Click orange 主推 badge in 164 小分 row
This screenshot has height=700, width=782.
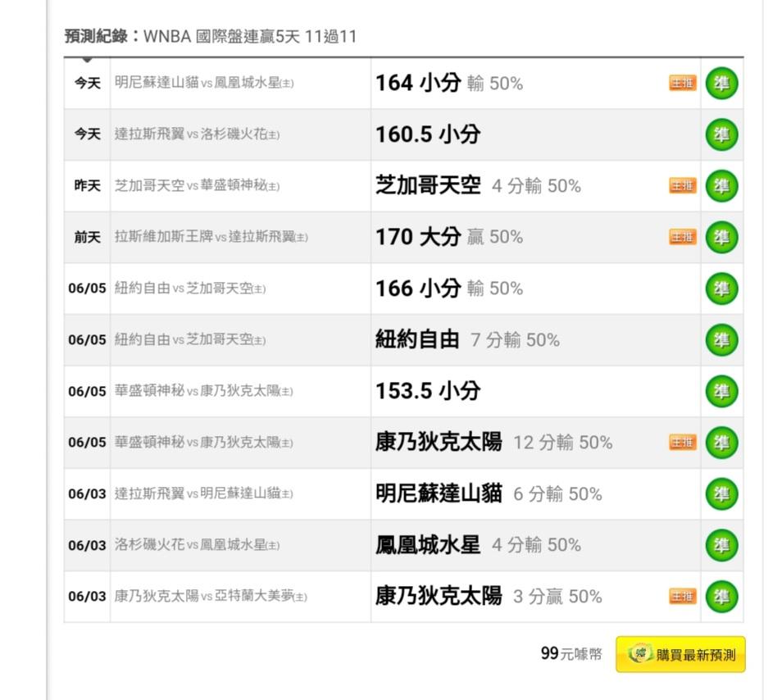682,84
